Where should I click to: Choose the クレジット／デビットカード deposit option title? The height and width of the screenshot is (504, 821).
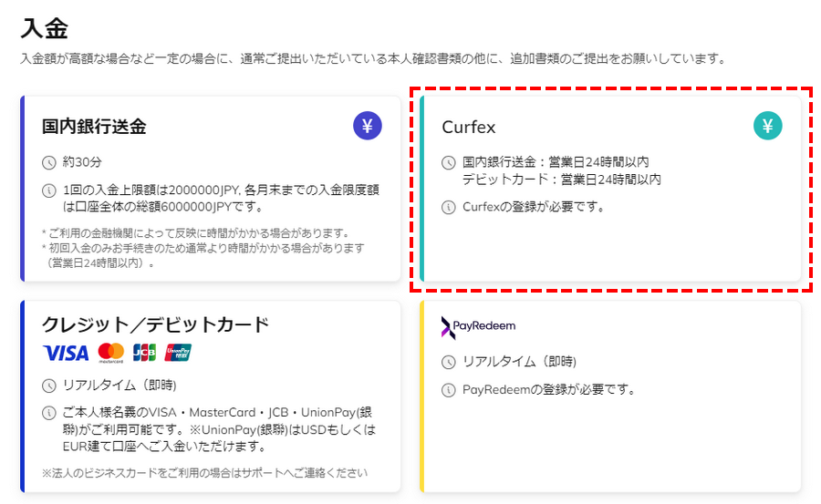point(155,324)
